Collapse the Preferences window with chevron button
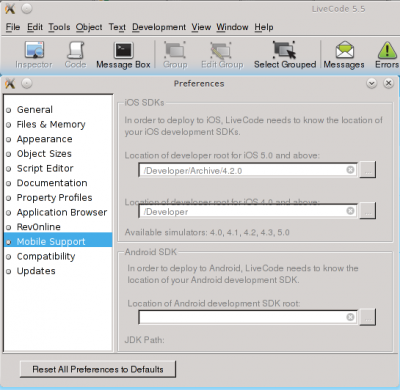This screenshot has width=400, height=390. pos(372,83)
